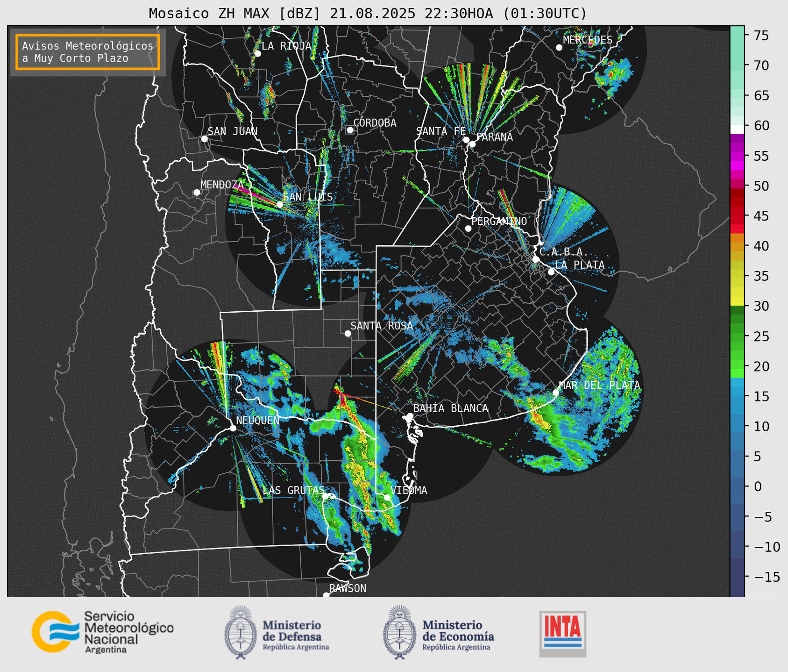Select the MENDOZA city label
Screen dimensions: 788x672
tap(222, 185)
